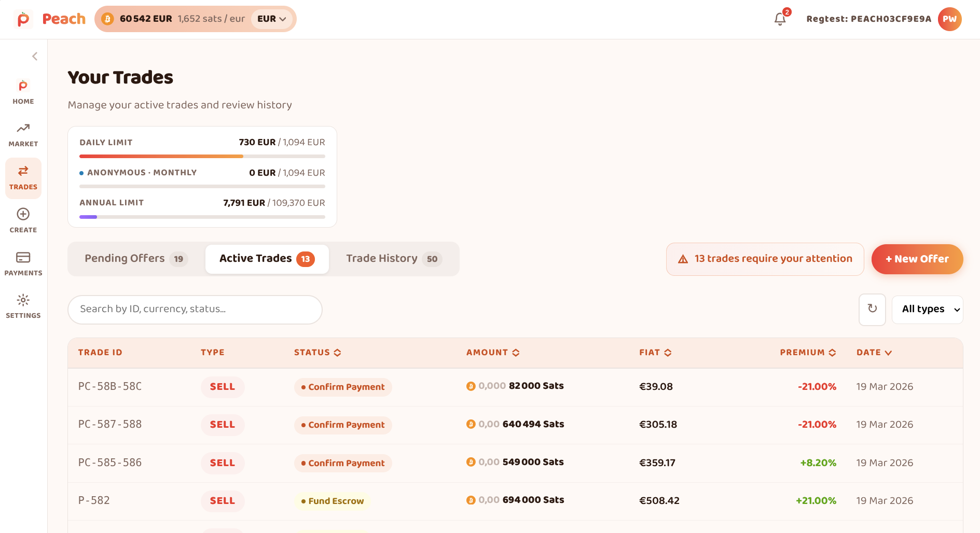
Task: Click the Daily Limit progress bar
Action: [202, 156]
